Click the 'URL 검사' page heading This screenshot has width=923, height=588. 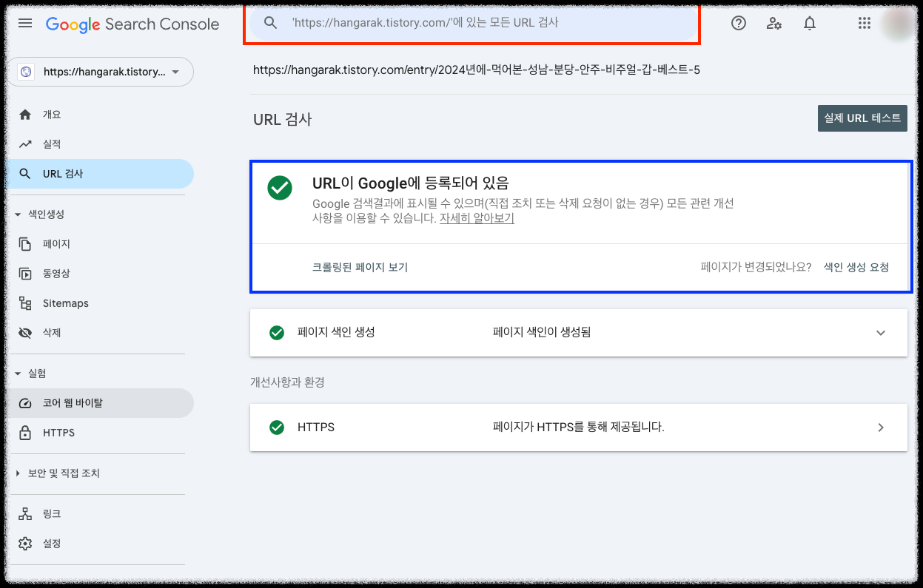(x=283, y=119)
